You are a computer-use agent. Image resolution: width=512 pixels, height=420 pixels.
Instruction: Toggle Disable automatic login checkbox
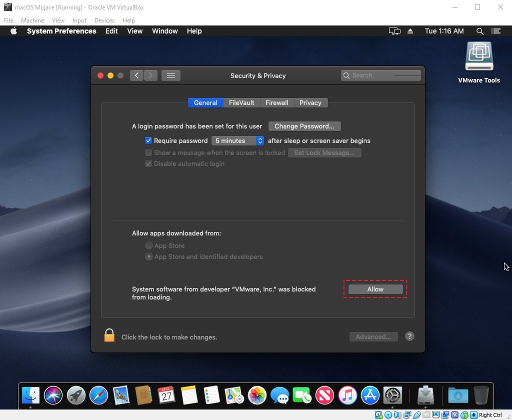tap(148, 163)
